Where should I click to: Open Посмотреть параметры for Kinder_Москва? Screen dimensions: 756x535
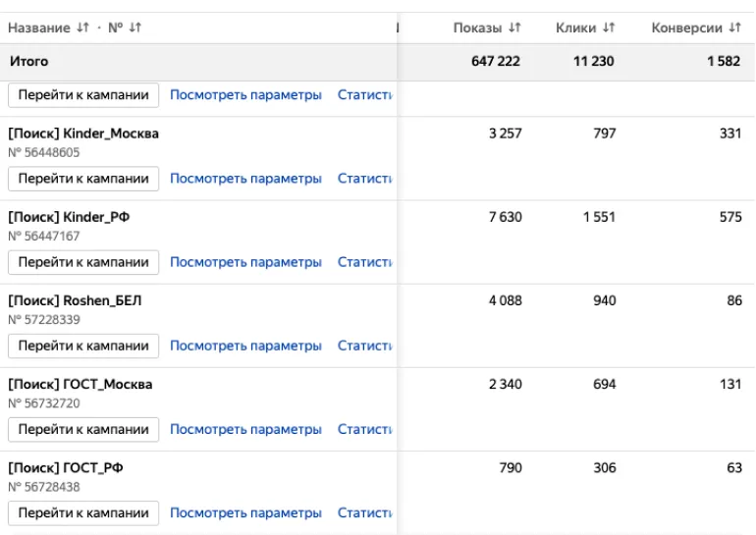tap(245, 179)
